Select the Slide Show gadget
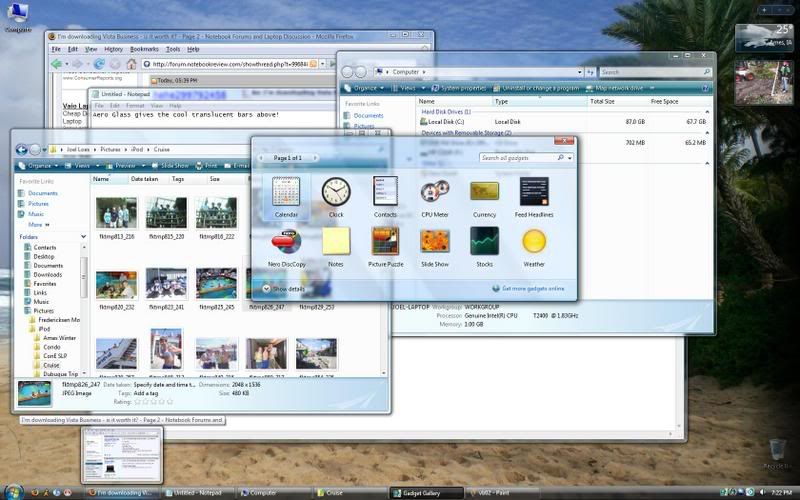This screenshot has width=800, height=500. coord(435,247)
